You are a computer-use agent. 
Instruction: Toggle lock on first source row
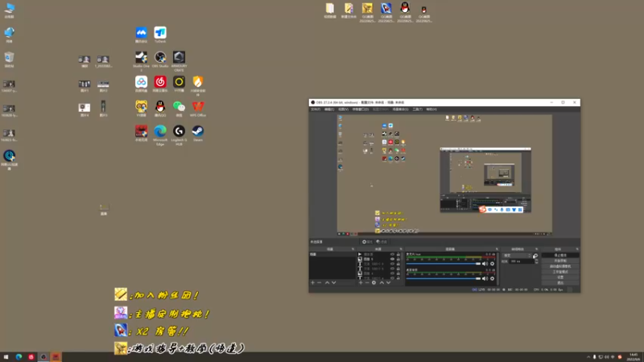[x=398, y=254]
